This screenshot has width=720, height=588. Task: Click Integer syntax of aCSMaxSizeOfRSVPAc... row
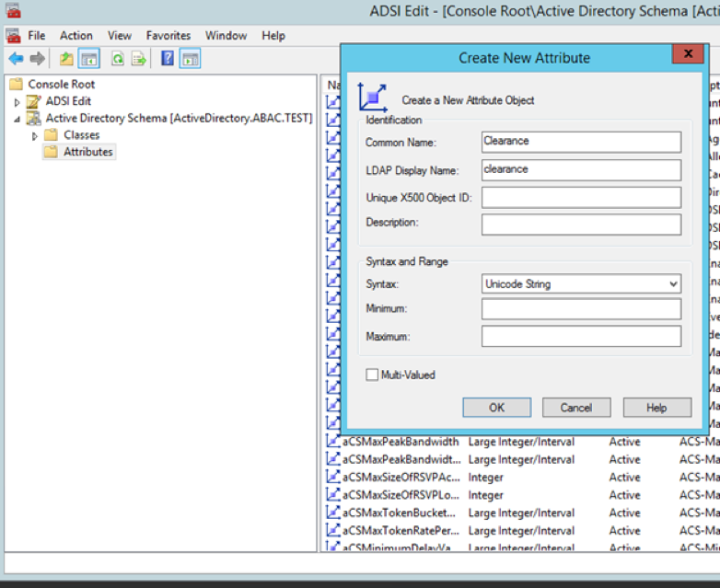click(x=486, y=478)
